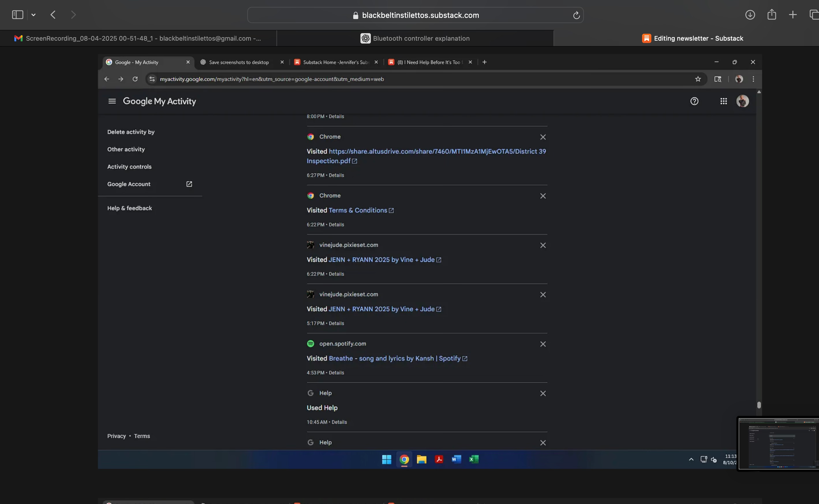
Task: Expand the sidebar dropdown chevron
Action: click(33, 15)
